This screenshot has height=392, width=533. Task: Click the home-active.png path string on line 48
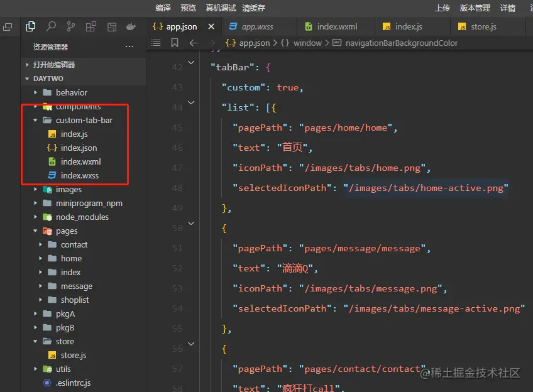click(426, 188)
